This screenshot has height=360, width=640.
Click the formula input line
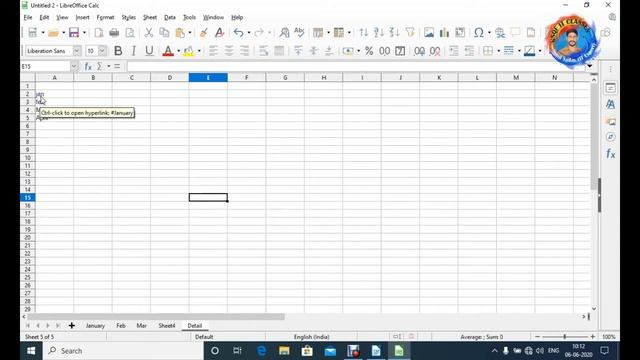(x=356, y=66)
